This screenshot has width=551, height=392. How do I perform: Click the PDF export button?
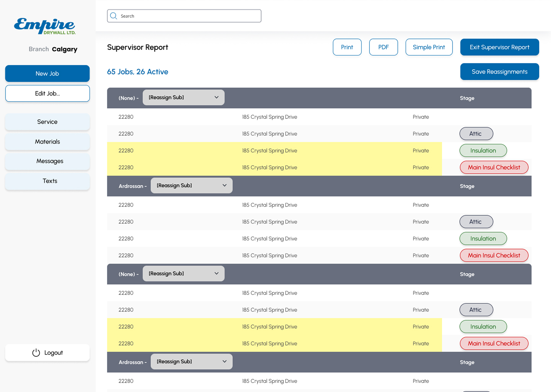(x=383, y=47)
